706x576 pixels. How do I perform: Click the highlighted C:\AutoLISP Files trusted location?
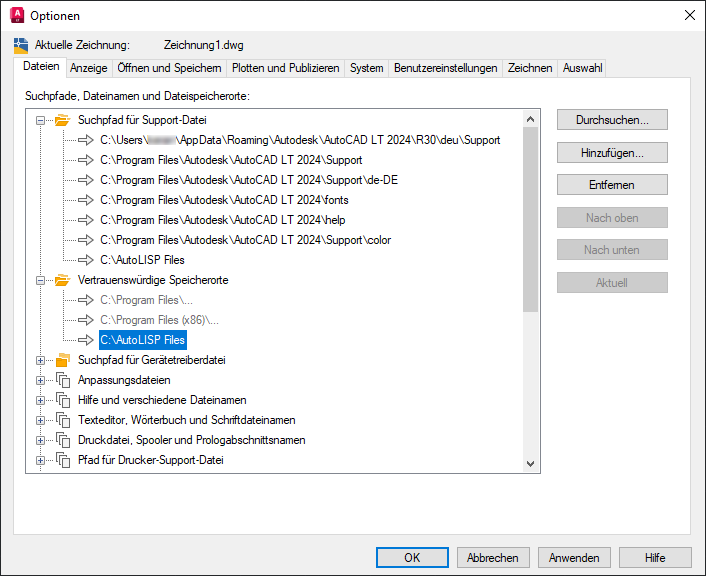(x=143, y=340)
